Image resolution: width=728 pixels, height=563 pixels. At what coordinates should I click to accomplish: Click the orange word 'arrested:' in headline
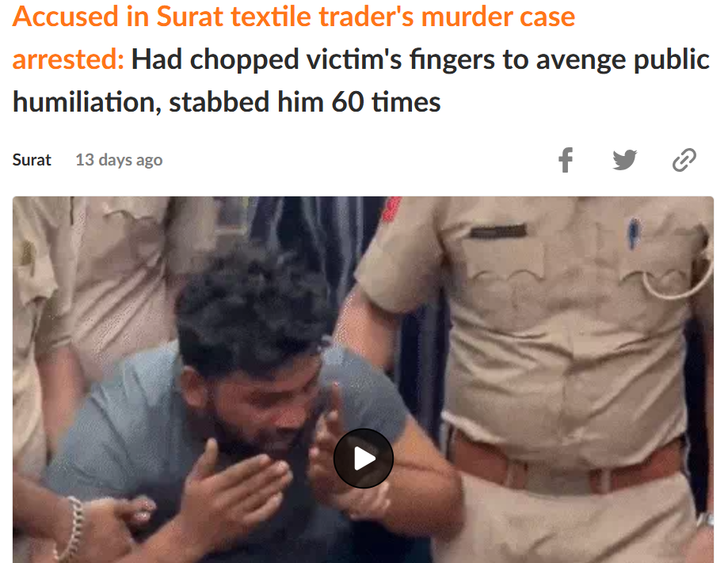tap(68, 59)
